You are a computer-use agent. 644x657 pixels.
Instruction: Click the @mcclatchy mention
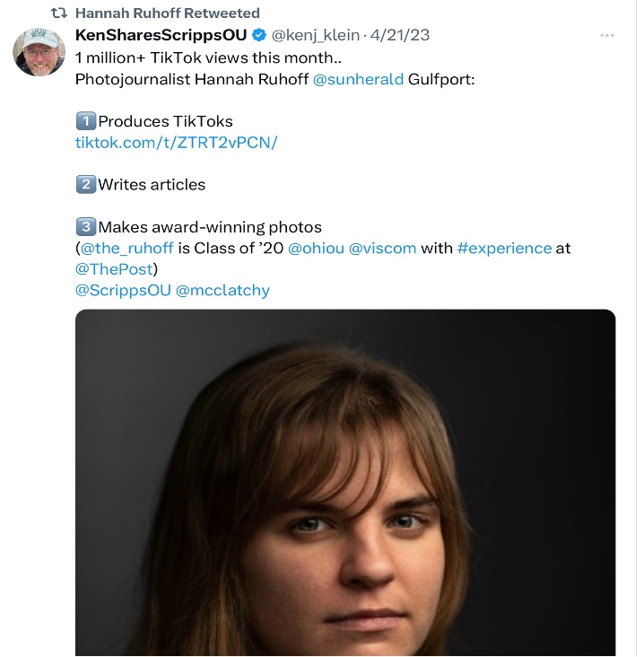pos(222,290)
